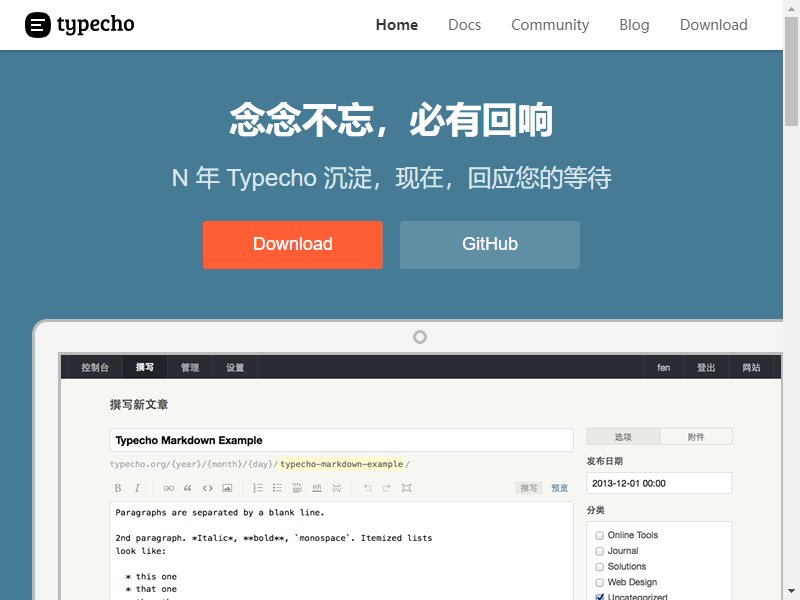Click the publish date field 2013-12-01 00:00
The width and height of the screenshot is (800, 600).
pos(659,484)
